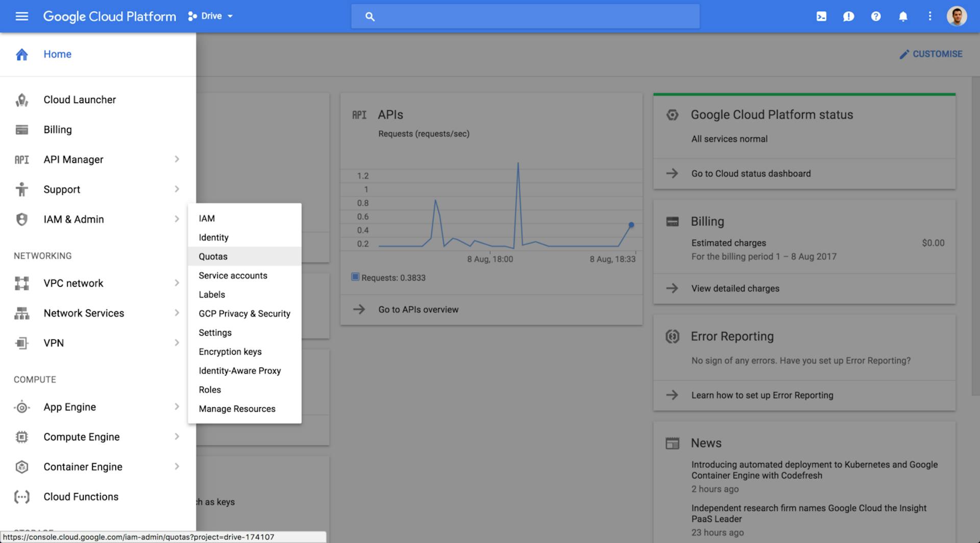Open Billing from the sidebar icon

point(21,130)
